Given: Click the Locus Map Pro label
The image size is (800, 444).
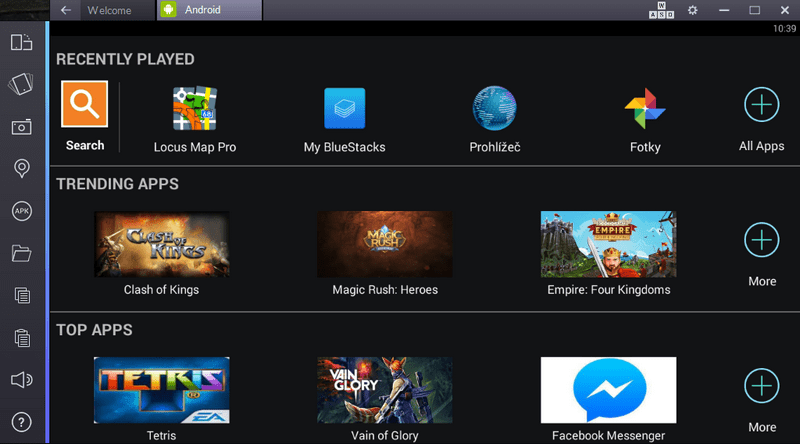Looking at the screenshot, I should coord(195,147).
